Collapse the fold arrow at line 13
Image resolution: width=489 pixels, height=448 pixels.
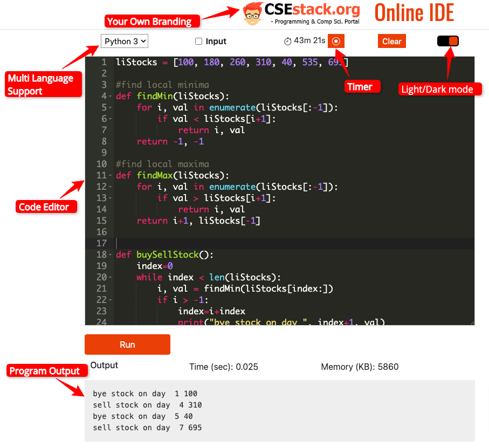click(x=111, y=198)
